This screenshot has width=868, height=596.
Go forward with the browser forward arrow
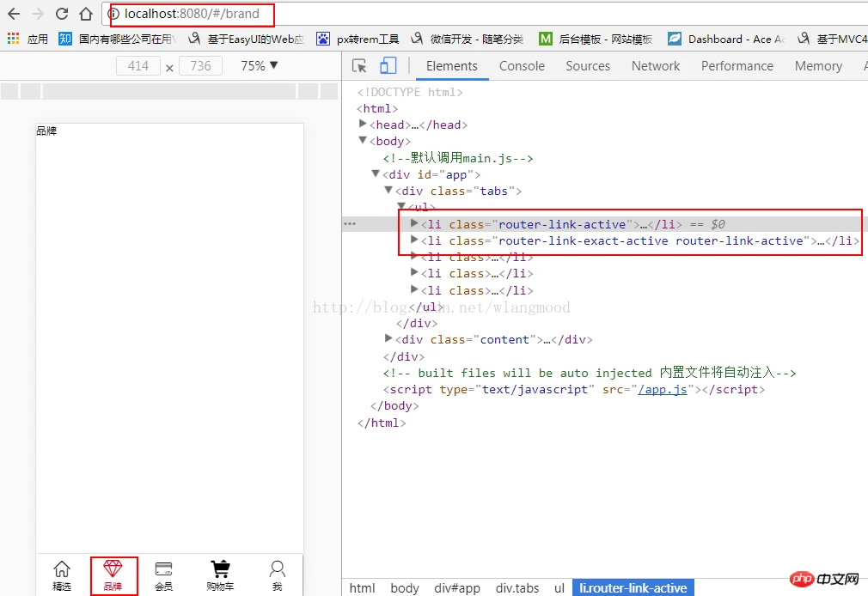tap(38, 14)
